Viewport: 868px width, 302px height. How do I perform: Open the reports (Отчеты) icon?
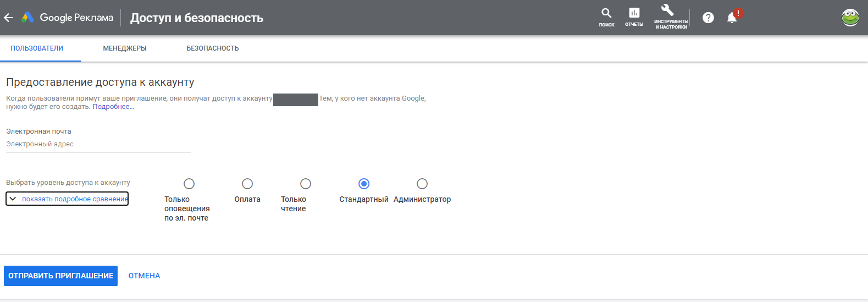(634, 17)
